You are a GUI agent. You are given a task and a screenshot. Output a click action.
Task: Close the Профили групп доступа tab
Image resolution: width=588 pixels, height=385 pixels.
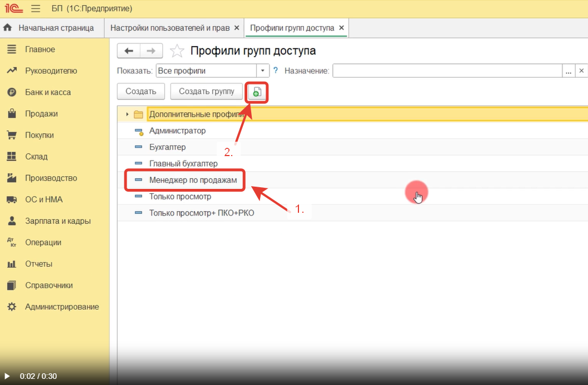(341, 28)
